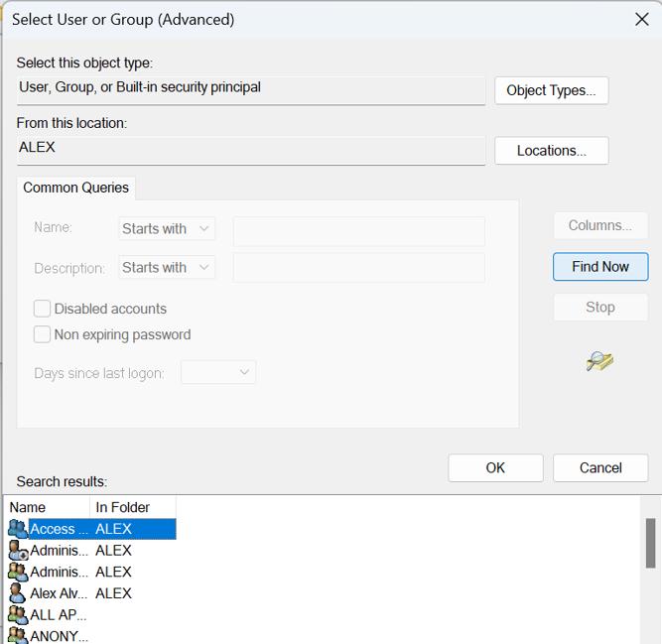662x644 pixels.
Task: Click the Alex Alv... user icon
Action: pyautogui.click(x=18, y=593)
